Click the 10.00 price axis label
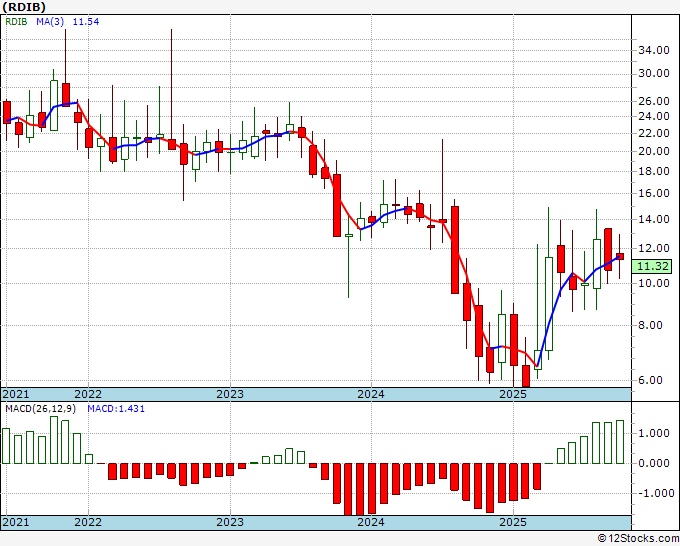Screen dimensions: 680x546 click(x=654, y=283)
